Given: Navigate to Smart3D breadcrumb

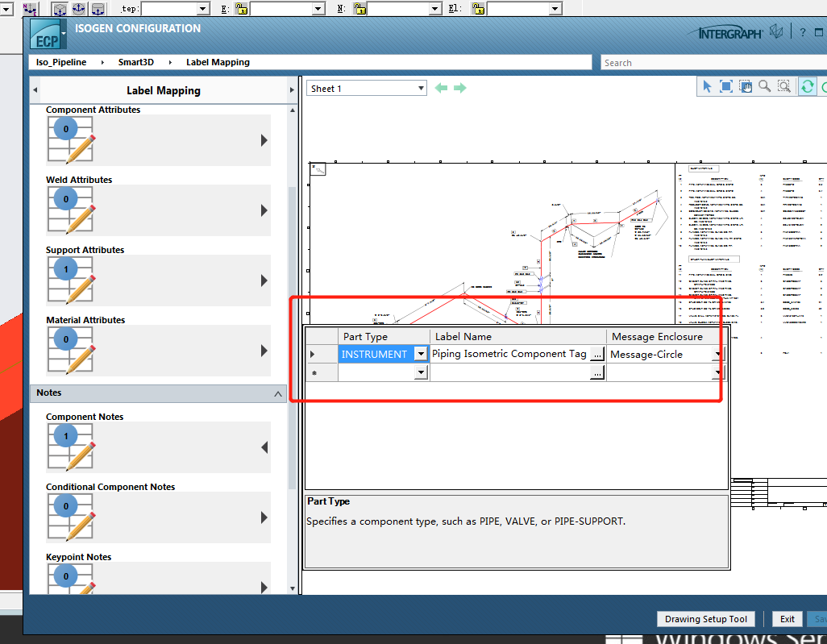Looking at the screenshot, I should (x=136, y=62).
